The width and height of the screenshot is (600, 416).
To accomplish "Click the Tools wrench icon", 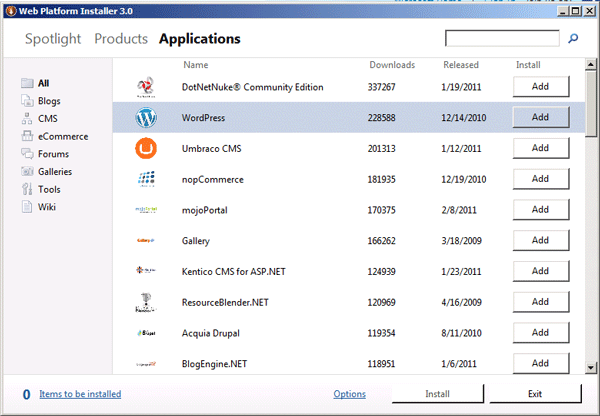I will (27, 189).
